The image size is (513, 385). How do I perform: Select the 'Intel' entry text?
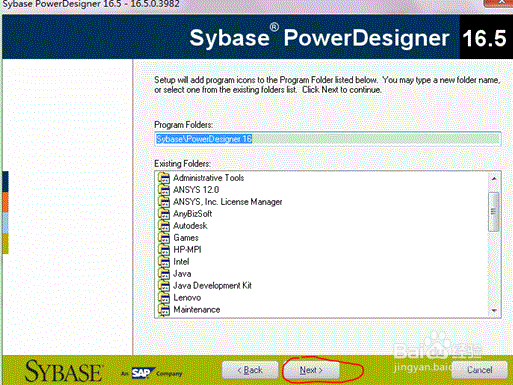point(181,262)
